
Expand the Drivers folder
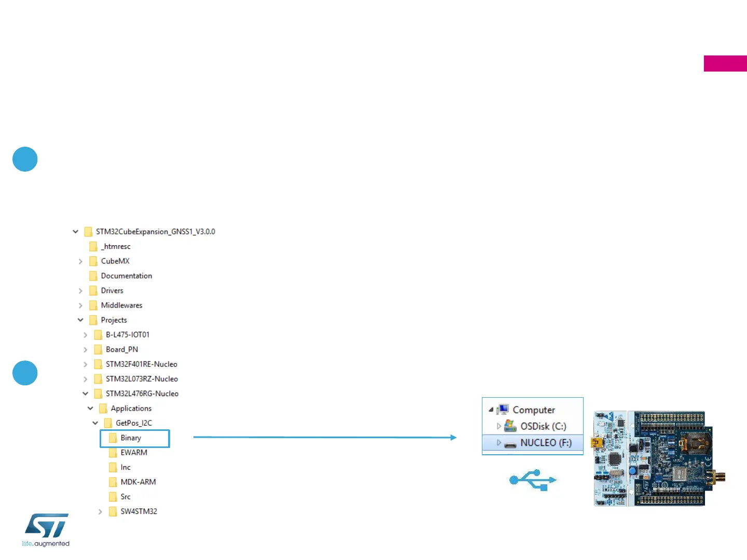[x=80, y=291]
